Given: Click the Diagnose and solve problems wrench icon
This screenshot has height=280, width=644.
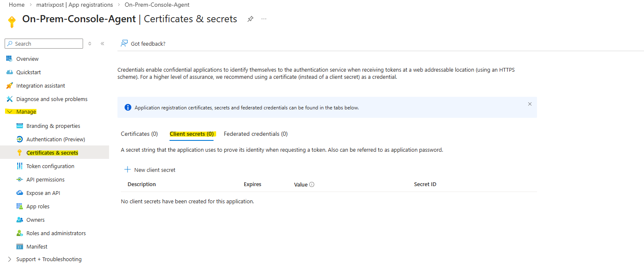Looking at the screenshot, I should pyautogui.click(x=9, y=99).
